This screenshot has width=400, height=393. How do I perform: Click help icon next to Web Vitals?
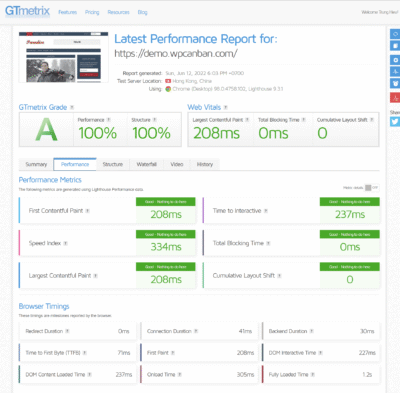coord(226,107)
